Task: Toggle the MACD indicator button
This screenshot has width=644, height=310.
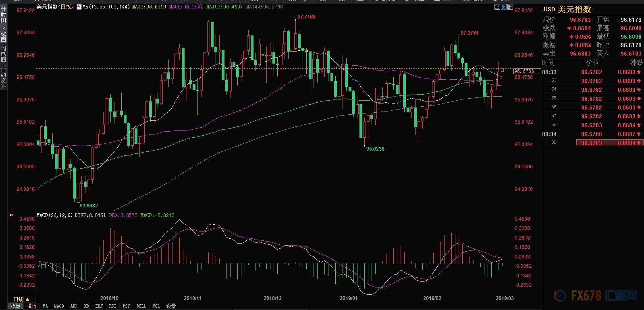Action: [x=59, y=306]
